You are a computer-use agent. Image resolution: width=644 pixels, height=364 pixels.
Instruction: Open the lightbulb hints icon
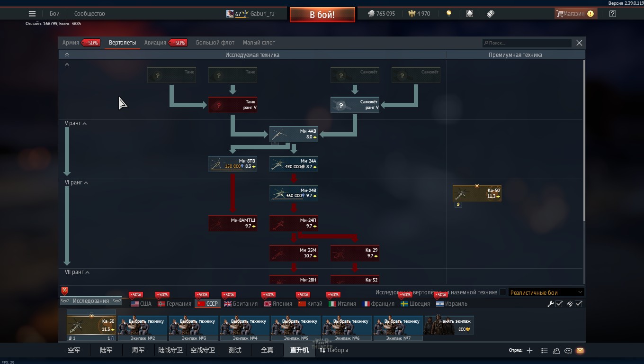pos(449,14)
